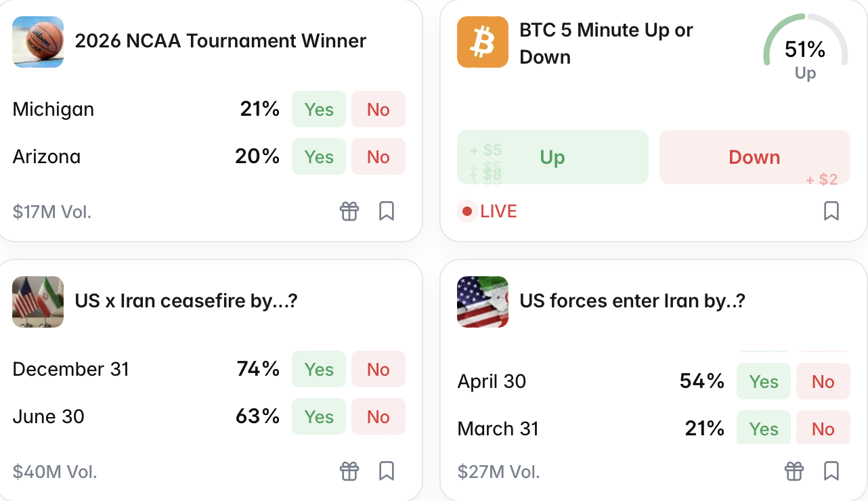Viewport: 868px width, 501px height.
Task: Bet Down on BTC 5 Minute market
Action: pyautogui.click(x=754, y=156)
